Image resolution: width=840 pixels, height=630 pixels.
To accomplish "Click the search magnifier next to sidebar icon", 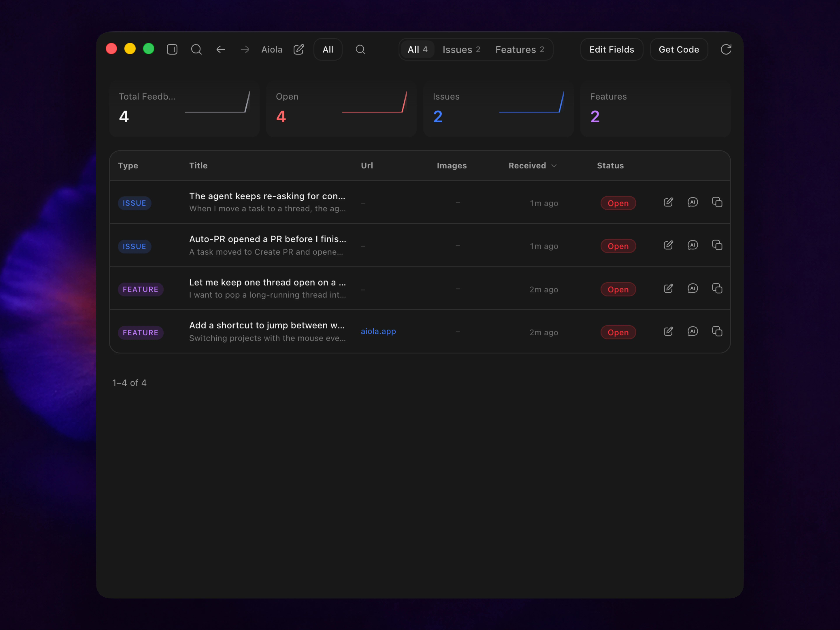I will pyautogui.click(x=196, y=49).
